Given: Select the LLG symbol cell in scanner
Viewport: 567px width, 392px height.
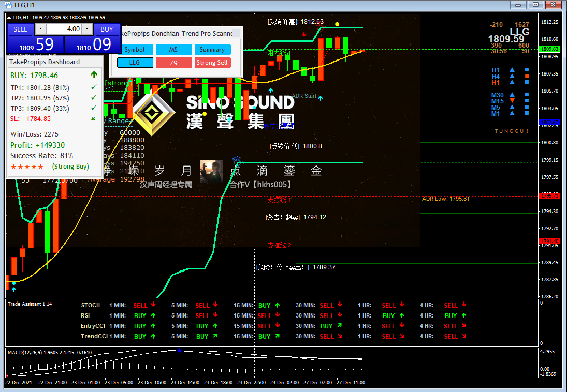Looking at the screenshot, I should (x=135, y=63).
